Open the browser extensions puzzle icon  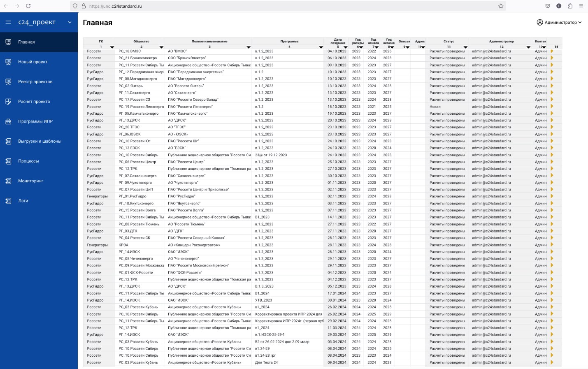click(570, 6)
